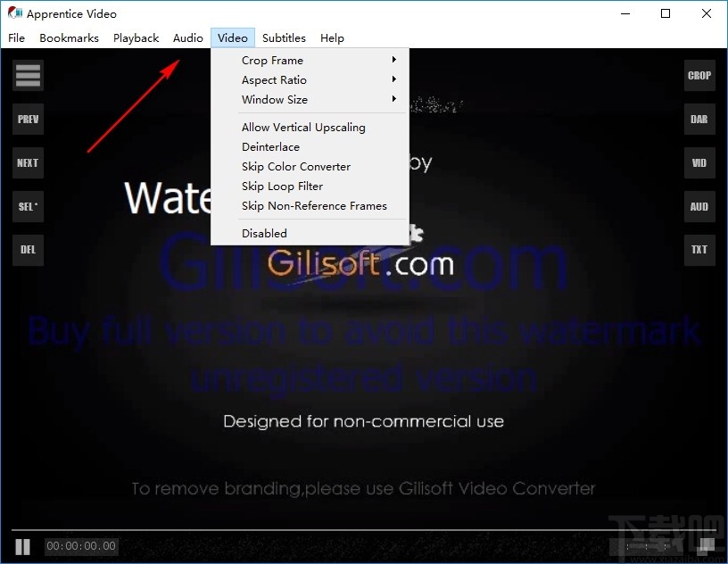Click the DAR aspect ratio button
The width and height of the screenshot is (728, 564).
[699, 119]
